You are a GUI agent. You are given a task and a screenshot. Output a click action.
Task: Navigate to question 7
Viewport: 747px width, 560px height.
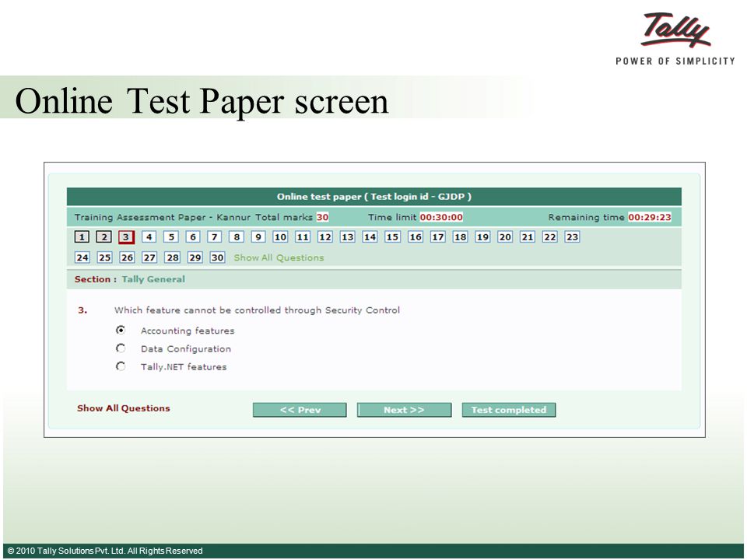click(215, 236)
